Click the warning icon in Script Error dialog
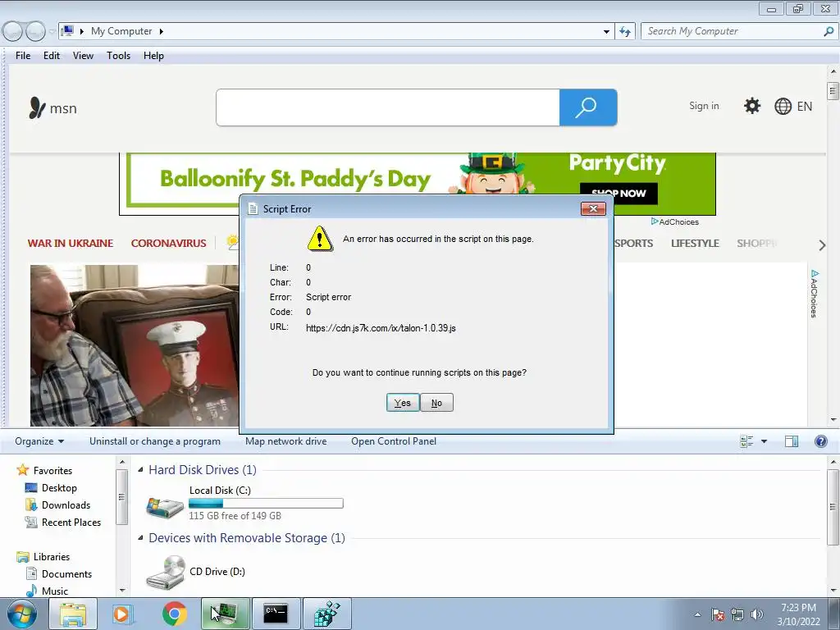This screenshot has width=840, height=630. (320, 239)
